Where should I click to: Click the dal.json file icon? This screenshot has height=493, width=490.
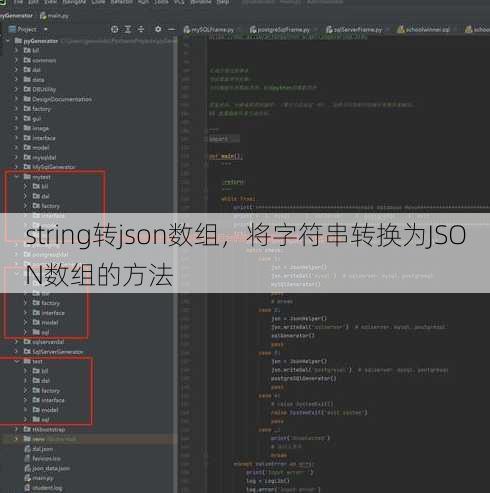[28, 449]
